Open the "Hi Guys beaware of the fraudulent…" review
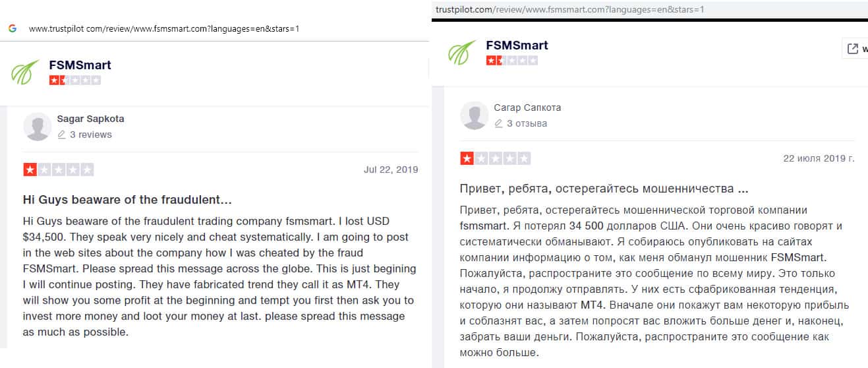Viewport: 868px width, 368px height. 127,199
